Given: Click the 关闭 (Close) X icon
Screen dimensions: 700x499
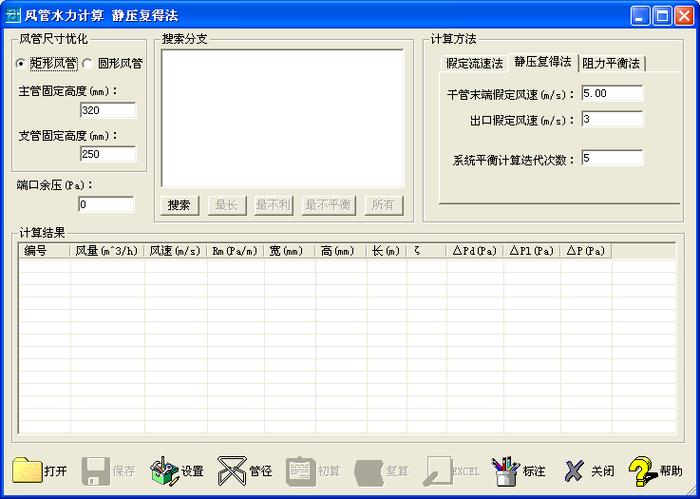Looking at the screenshot, I should [573, 470].
